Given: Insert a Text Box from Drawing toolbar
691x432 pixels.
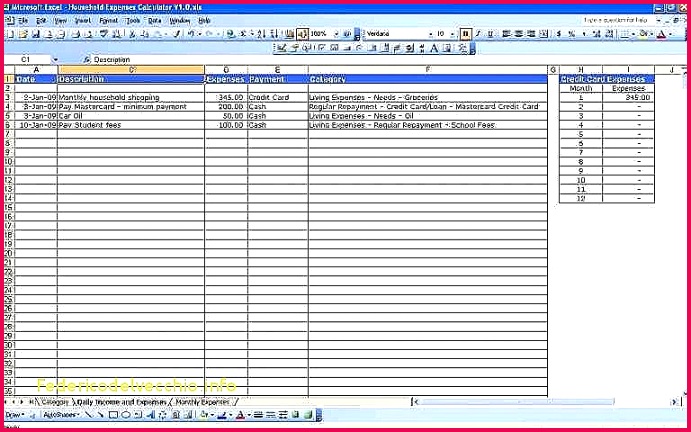Looking at the screenshot, I should click(x=138, y=414).
